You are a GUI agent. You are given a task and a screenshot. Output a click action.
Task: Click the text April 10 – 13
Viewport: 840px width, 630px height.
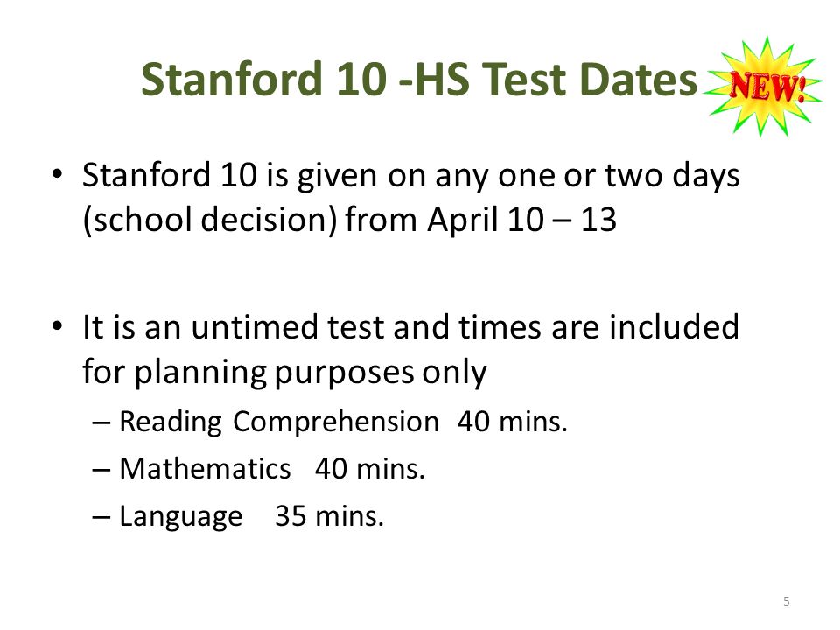click(521, 220)
